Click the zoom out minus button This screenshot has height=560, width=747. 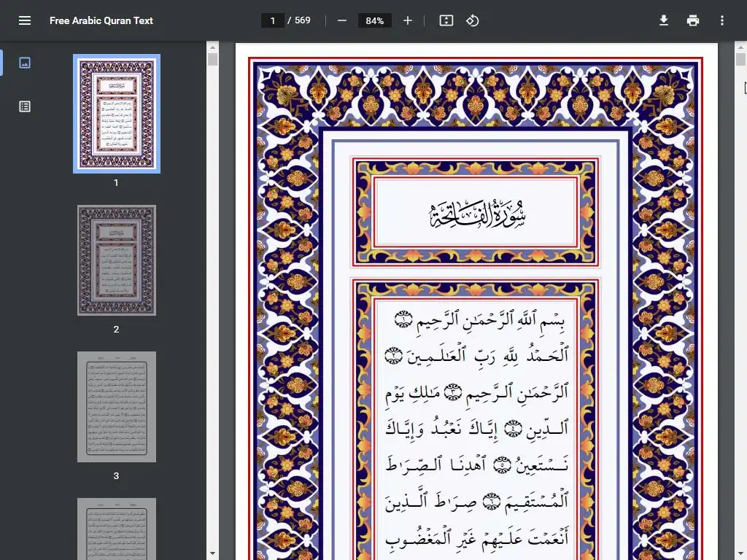[342, 20]
